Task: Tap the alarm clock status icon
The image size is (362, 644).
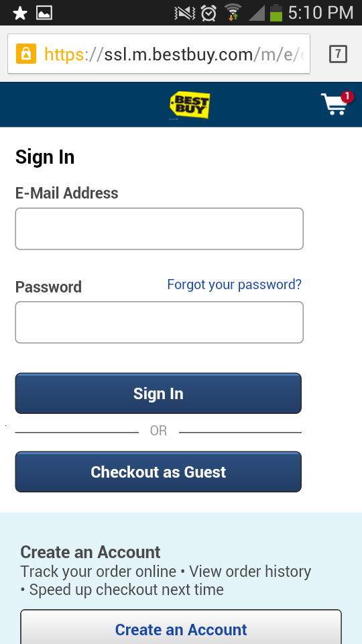Action: [208, 13]
